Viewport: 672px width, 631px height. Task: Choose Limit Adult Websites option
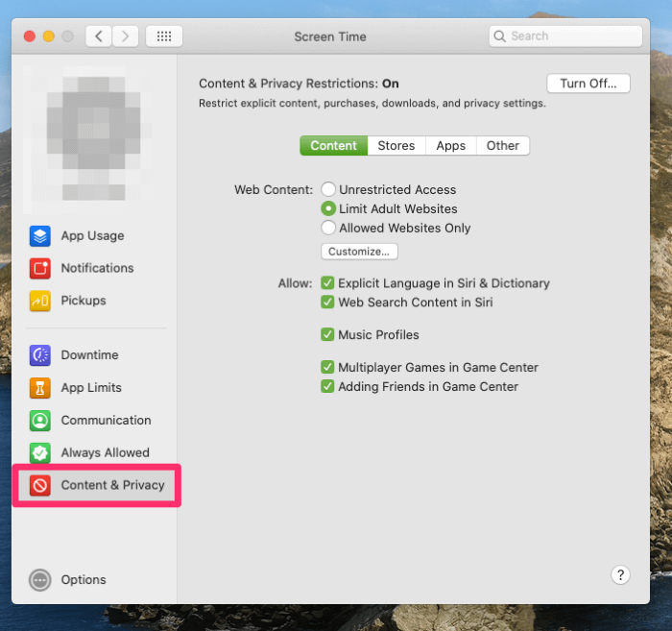coord(328,208)
